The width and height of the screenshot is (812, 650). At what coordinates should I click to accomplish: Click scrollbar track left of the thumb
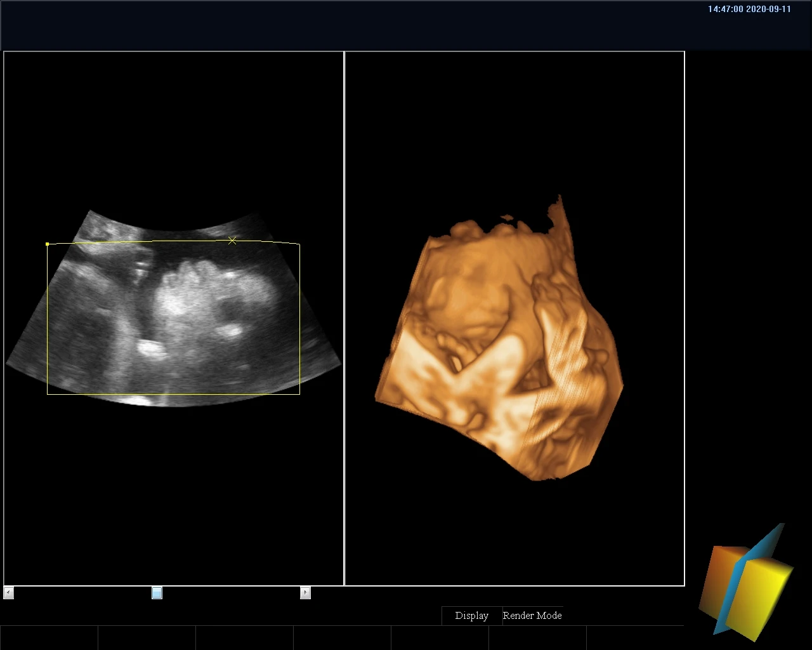tap(82, 593)
